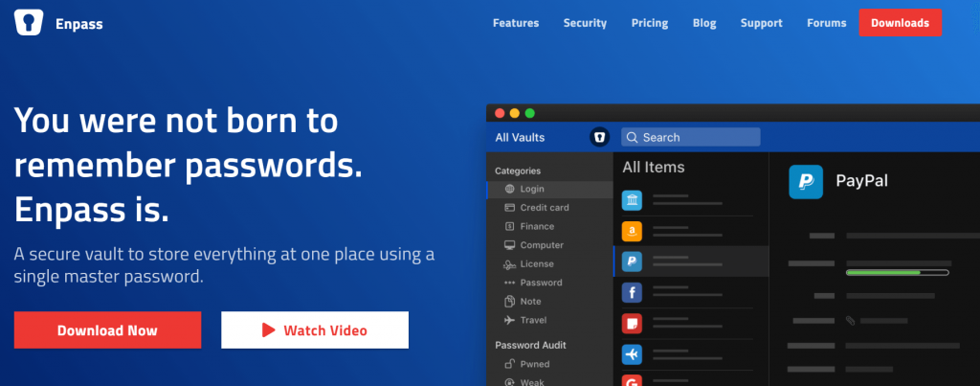980x386 pixels.
Task: Click the magnifier icon in Search field
Action: point(632,137)
